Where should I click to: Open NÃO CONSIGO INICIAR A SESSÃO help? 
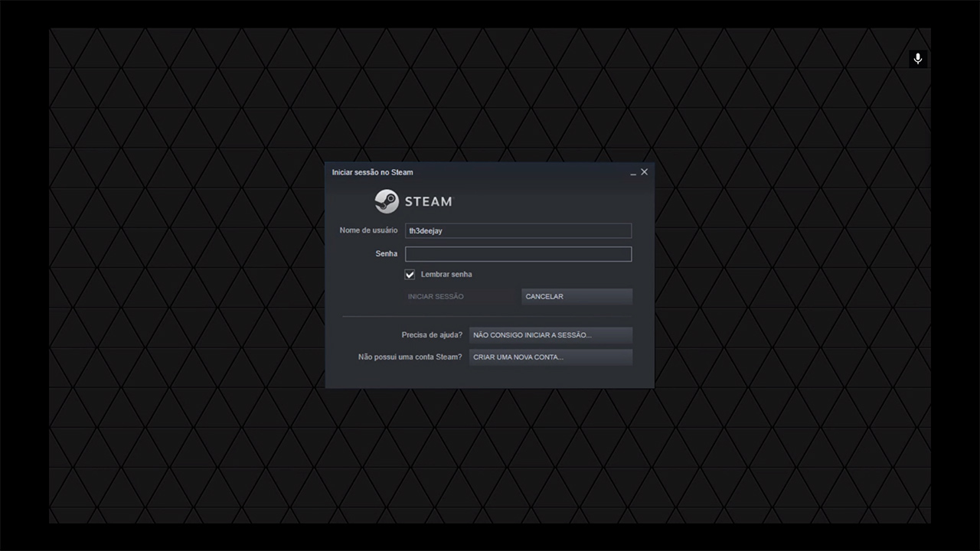550,335
